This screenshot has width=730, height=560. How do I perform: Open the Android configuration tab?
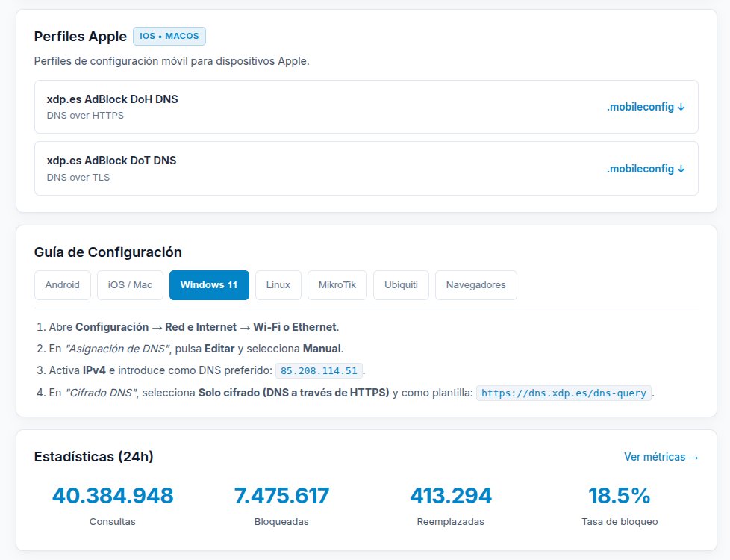(63, 285)
